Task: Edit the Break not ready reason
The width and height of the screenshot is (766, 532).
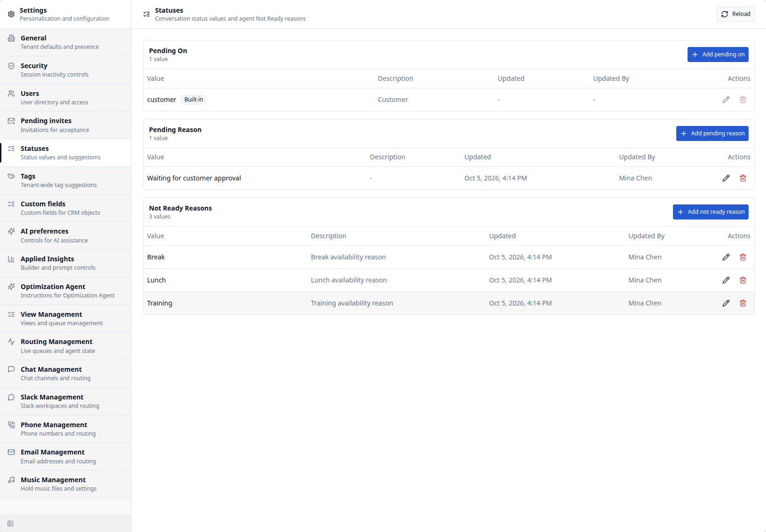Action: [x=726, y=257]
